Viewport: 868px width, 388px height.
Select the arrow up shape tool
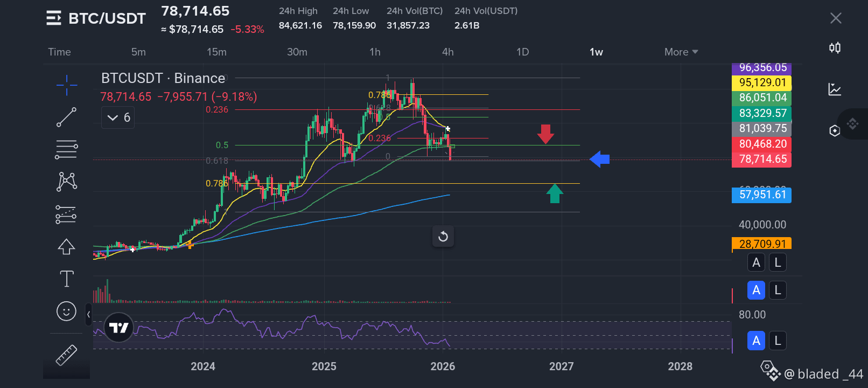(67, 247)
